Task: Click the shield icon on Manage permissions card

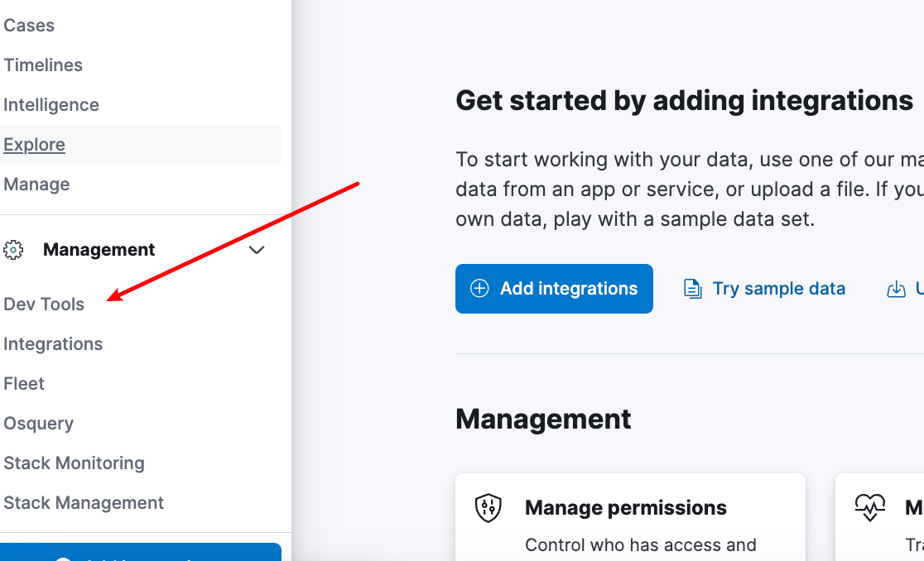Action: point(488,508)
